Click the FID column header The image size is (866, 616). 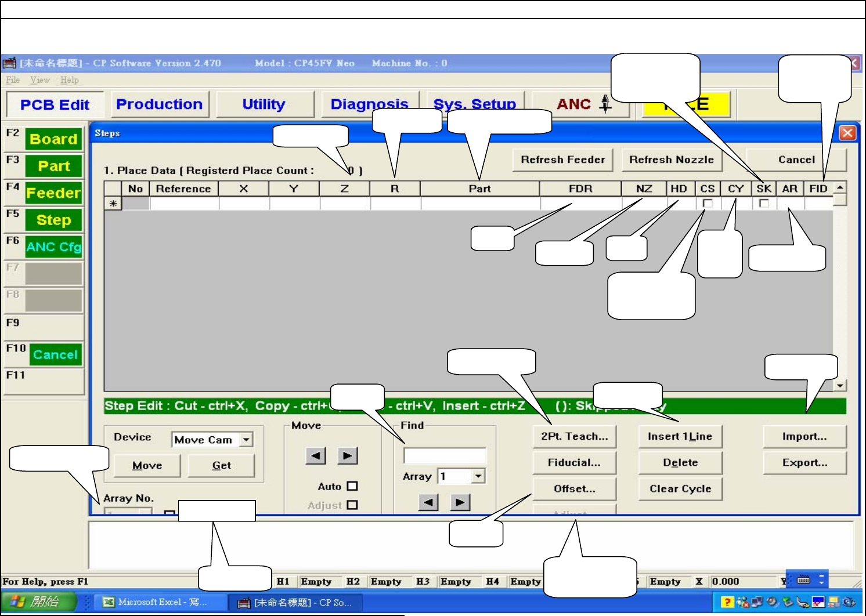tap(818, 189)
